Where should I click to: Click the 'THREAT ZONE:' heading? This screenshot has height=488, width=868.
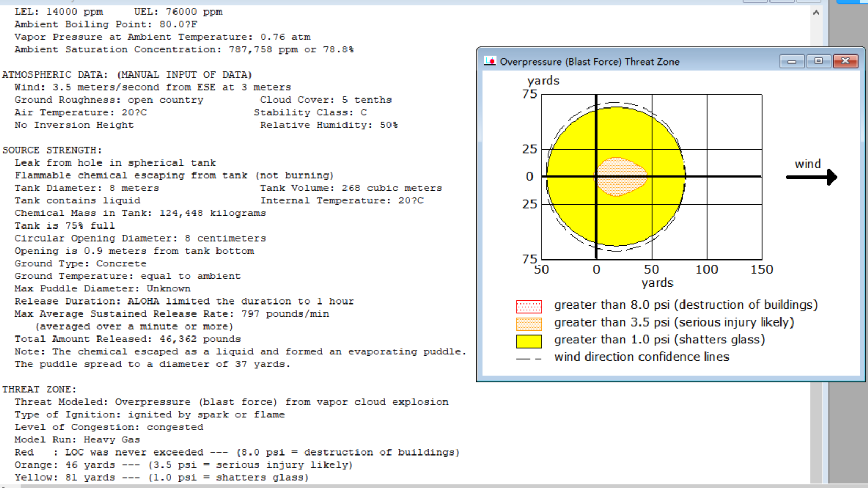point(39,389)
